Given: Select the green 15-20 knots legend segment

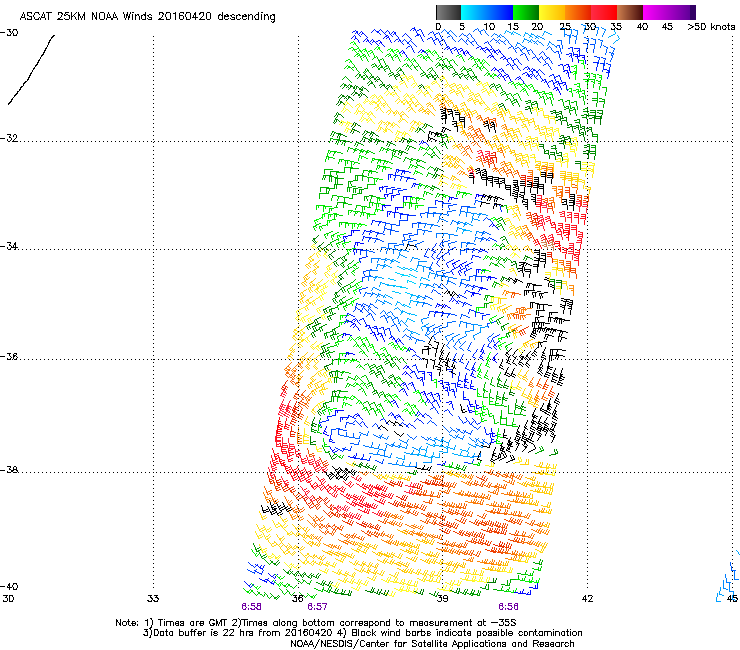Looking at the screenshot, I should pos(526,12).
